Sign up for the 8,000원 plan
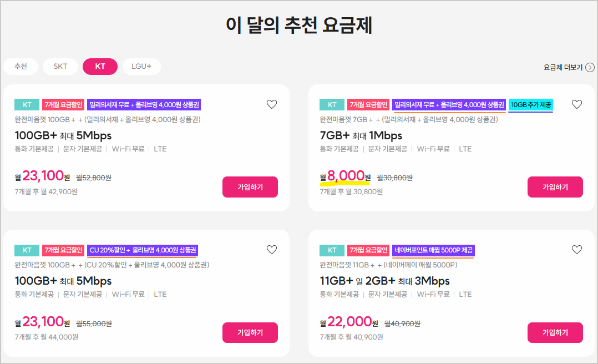 pos(555,187)
